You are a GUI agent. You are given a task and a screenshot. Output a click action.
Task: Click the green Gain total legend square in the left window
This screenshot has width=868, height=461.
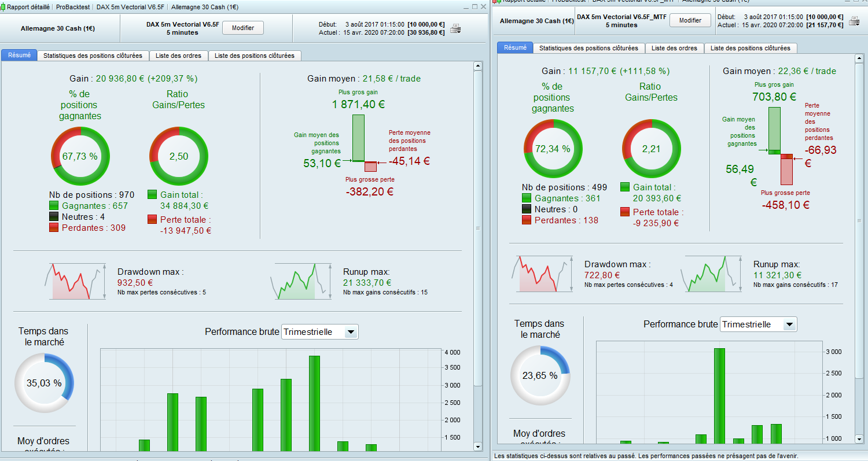pyautogui.click(x=152, y=194)
